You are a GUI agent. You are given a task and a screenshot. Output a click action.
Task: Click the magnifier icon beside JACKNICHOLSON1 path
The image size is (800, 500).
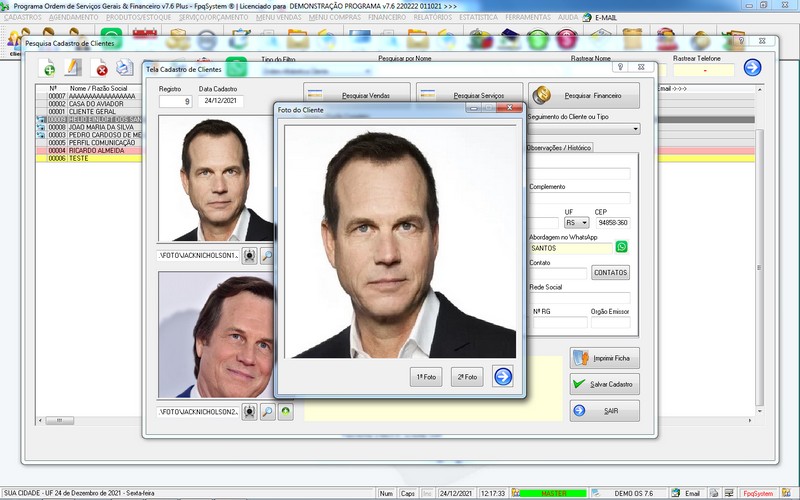267,255
